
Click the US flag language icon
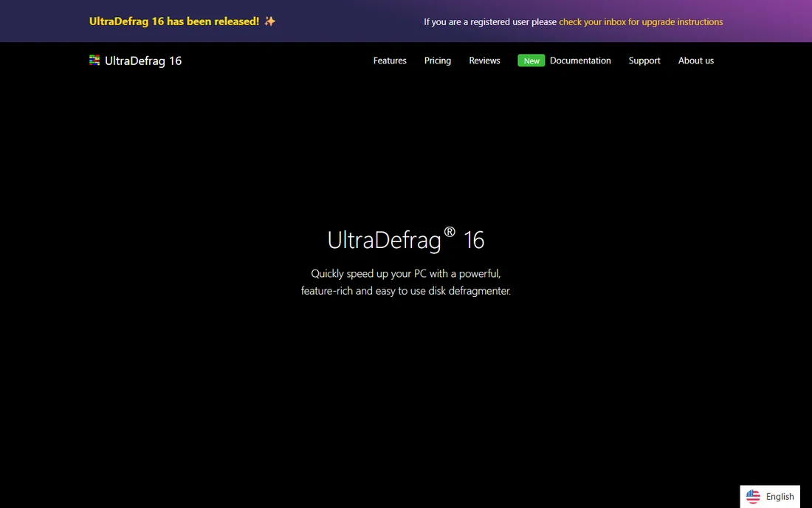(753, 497)
